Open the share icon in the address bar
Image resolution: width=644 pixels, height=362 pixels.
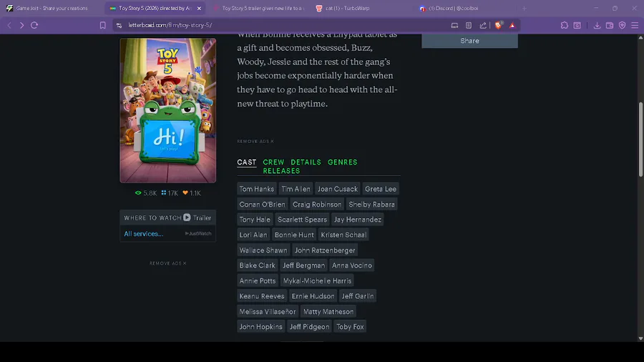pyautogui.click(x=483, y=25)
